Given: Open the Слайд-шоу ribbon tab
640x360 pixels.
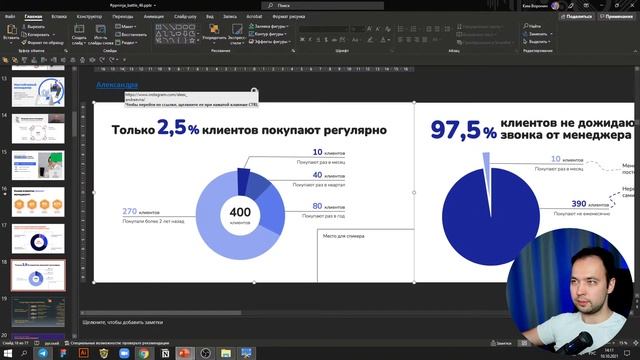Looking at the screenshot, I should coord(185,17).
